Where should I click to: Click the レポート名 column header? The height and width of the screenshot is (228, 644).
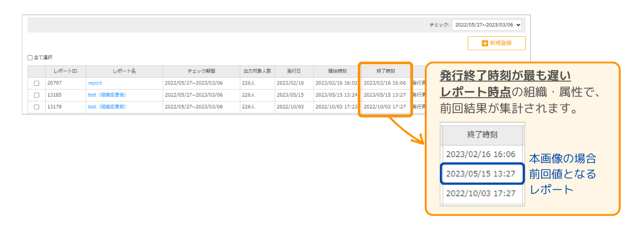point(124,71)
